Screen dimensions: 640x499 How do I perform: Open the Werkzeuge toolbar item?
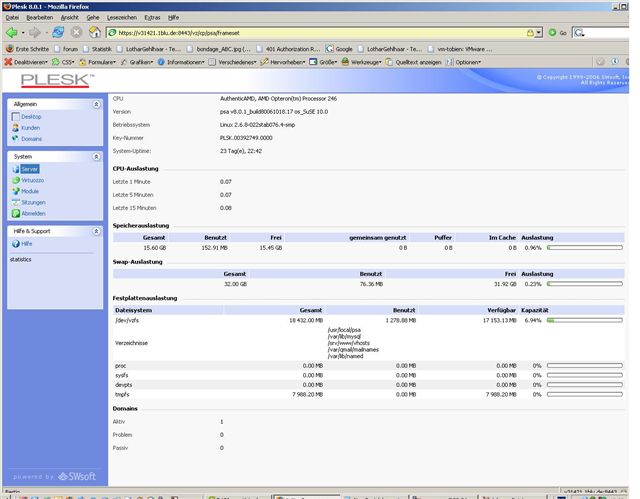point(361,62)
